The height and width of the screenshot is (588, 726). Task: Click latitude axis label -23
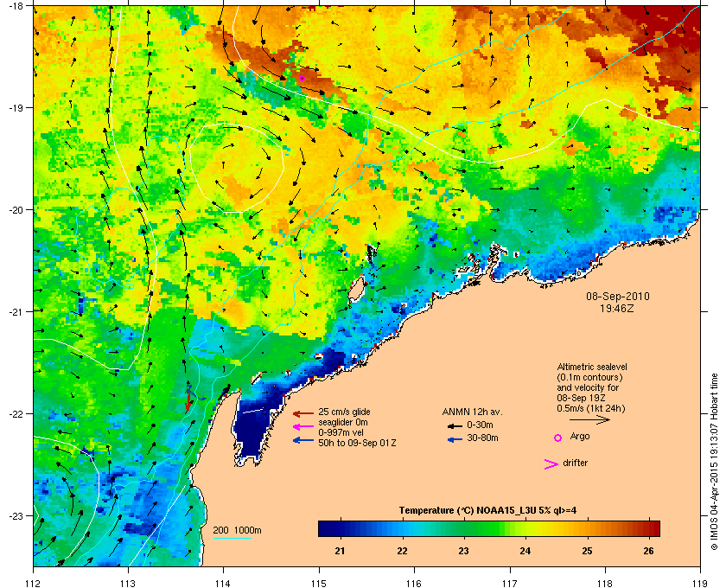[16, 515]
